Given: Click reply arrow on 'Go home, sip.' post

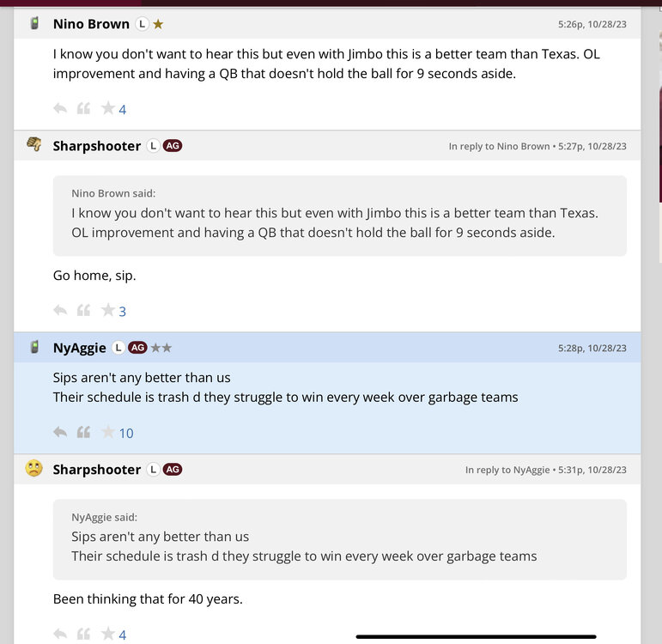Looking at the screenshot, I should pos(60,310).
